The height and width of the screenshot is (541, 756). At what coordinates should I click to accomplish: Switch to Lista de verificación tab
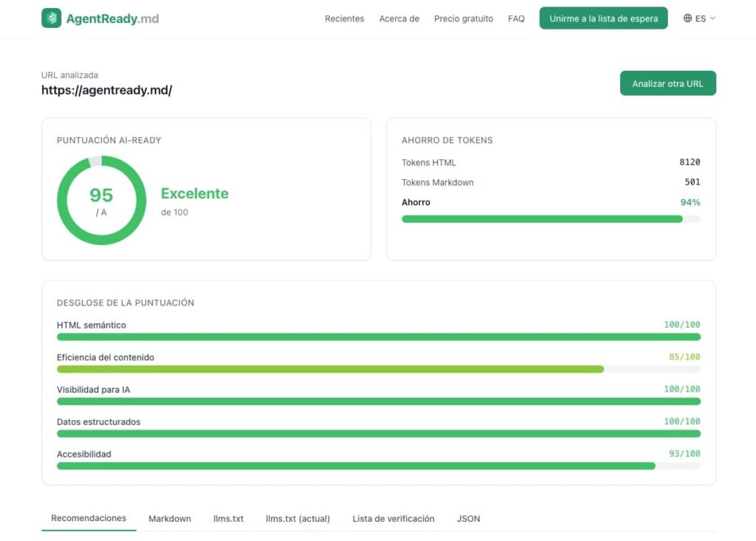393,519
